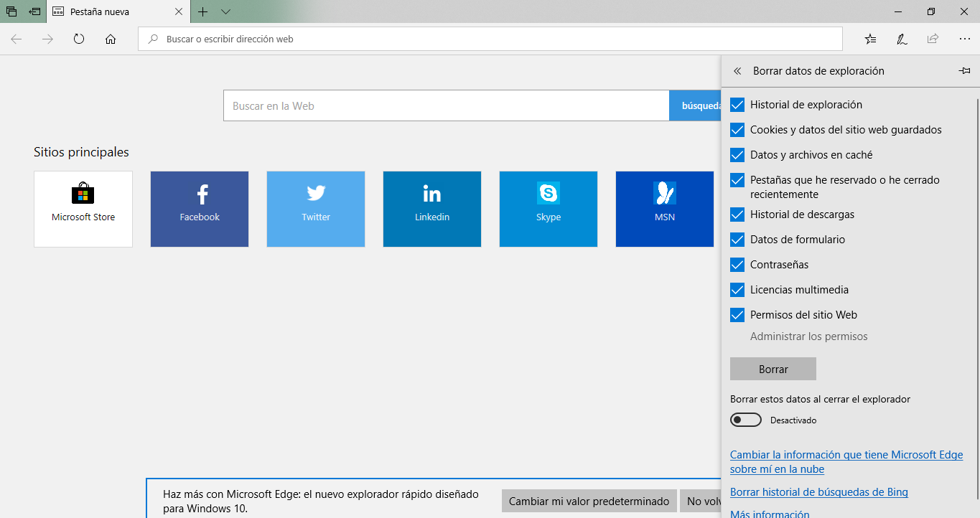Click the Sitios principales heading
The image size is (980, 518).
tap(81, 152)
